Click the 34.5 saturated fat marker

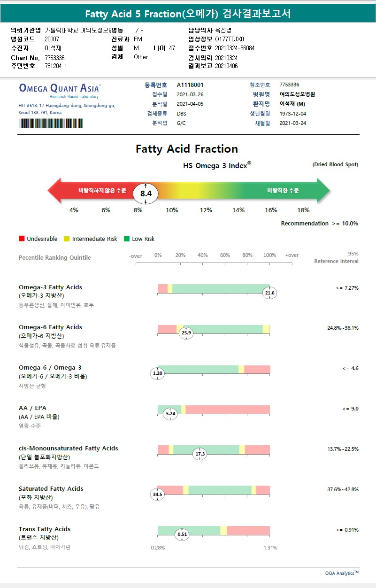pos(157,495)
